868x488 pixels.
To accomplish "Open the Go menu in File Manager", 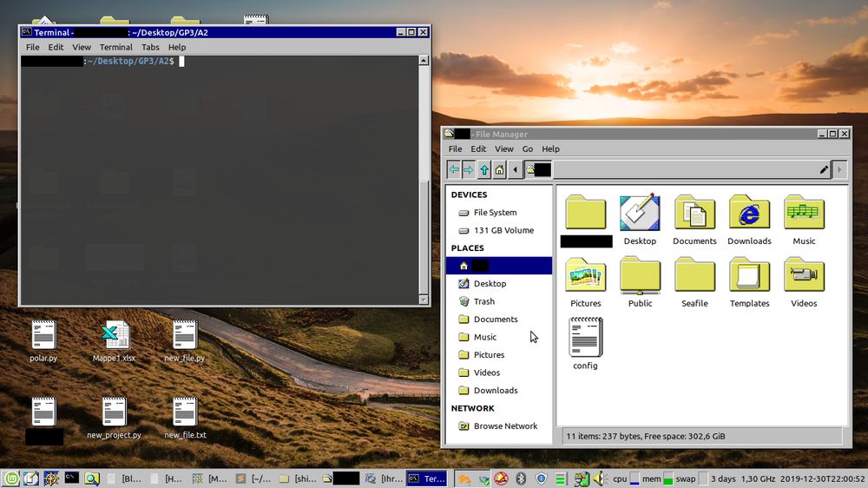I will pos(528,149).
